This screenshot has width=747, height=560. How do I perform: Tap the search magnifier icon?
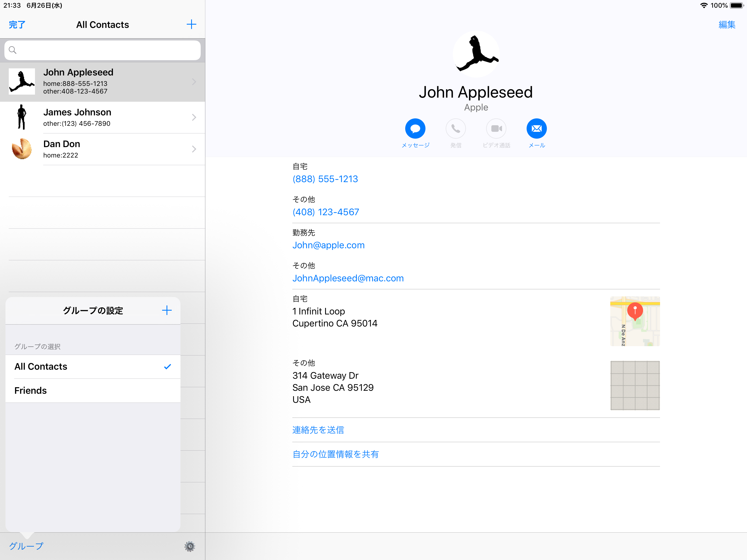(13, 50)
